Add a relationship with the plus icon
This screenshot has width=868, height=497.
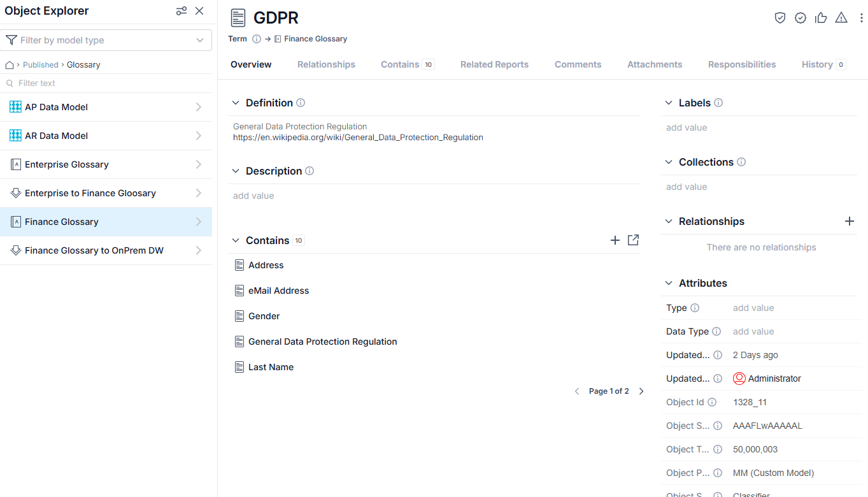point(850,221)
